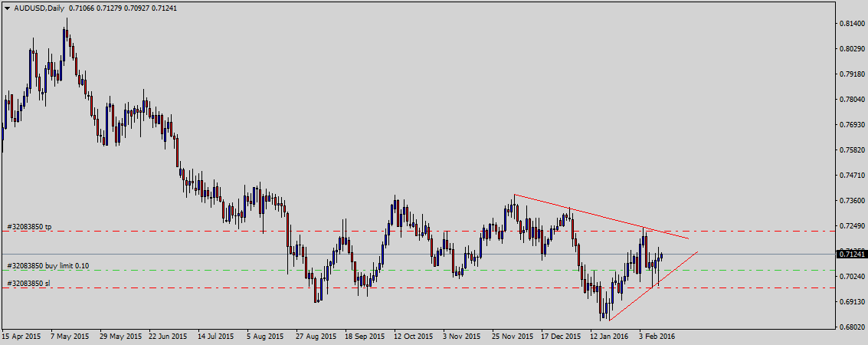The width and height of the screenshot is (868, 345).
Task: Click the 12 Oct 2015 date label
Action: (414, 336)
